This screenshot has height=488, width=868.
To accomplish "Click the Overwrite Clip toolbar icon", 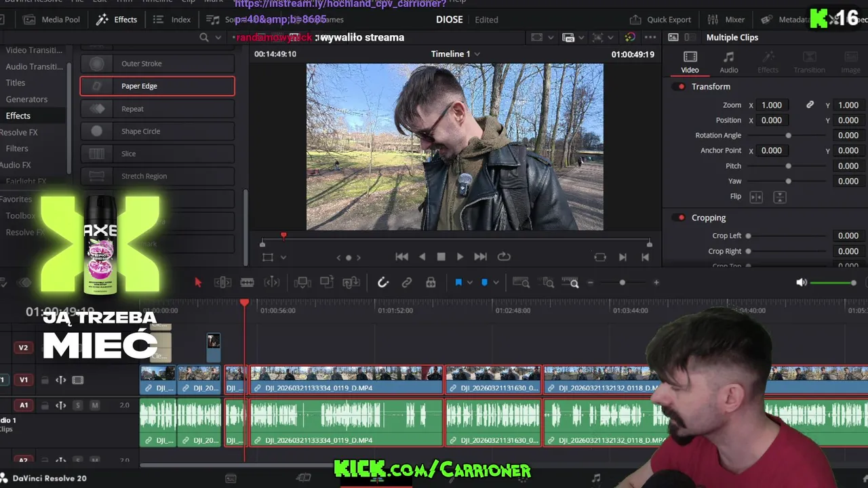I will [327, 283].
